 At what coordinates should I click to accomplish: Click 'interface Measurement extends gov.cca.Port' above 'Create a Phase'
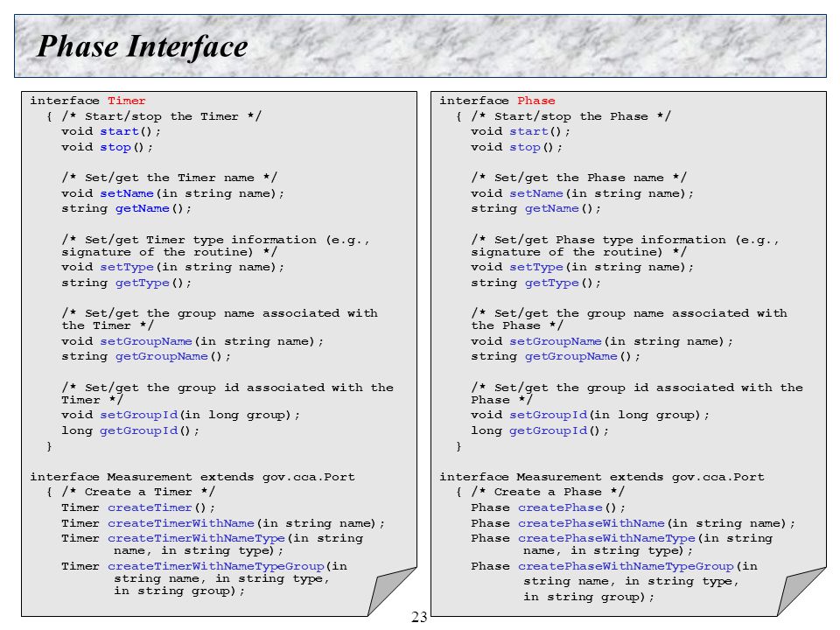(x=602, y=477)
